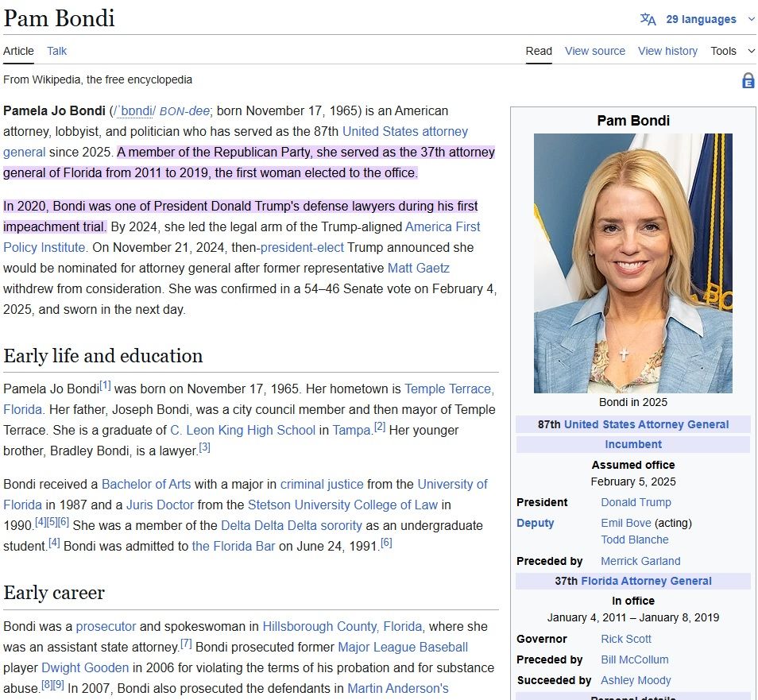Open Stetson University College of Law link
Viewport: 758px width, 700px height.
click(342, 505)
